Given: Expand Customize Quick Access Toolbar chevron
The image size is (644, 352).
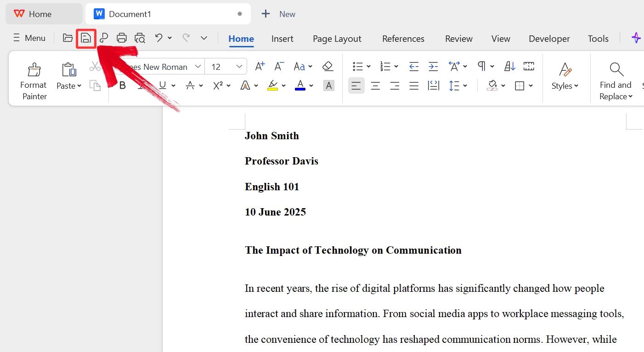Looking at the screenshot, I should [204, 38].
